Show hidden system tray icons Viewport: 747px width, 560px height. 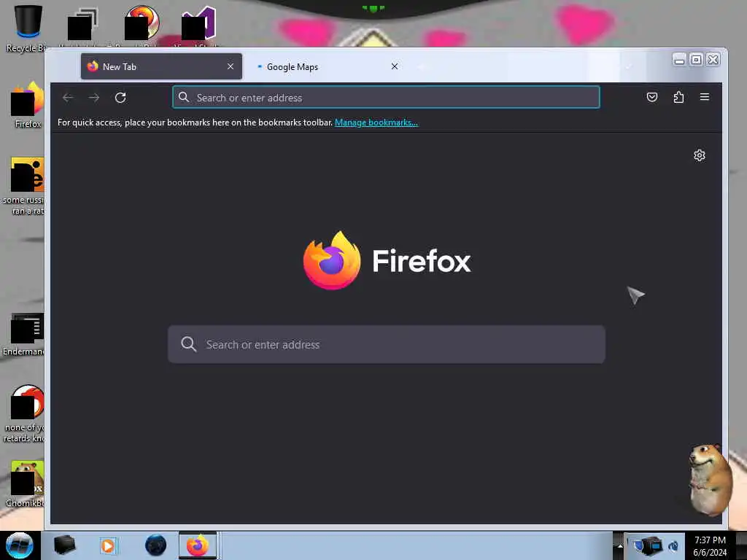pos(620,545)
